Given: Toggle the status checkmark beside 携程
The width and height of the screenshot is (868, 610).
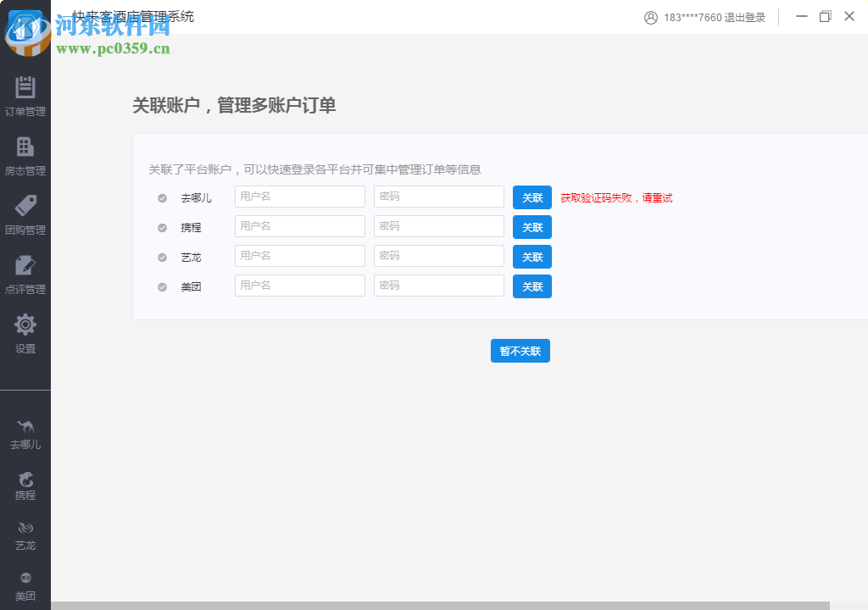Looking at the screenshot, I should click(x=161, y=227).
